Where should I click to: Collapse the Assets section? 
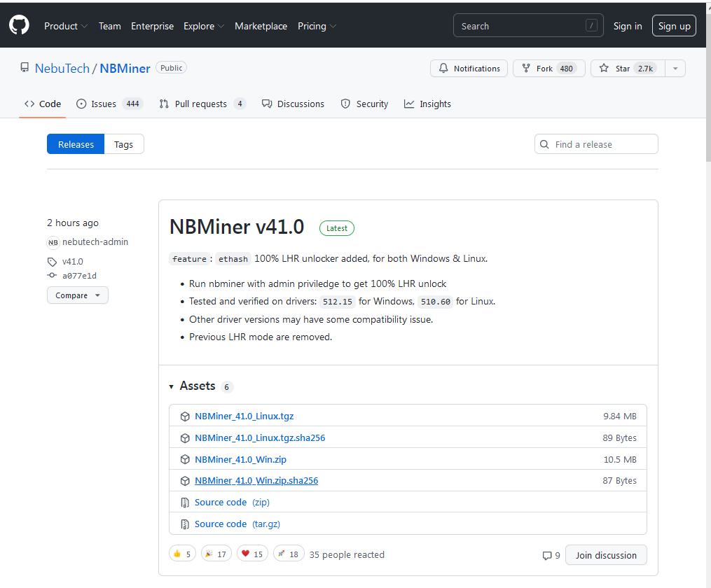[171, 386]
